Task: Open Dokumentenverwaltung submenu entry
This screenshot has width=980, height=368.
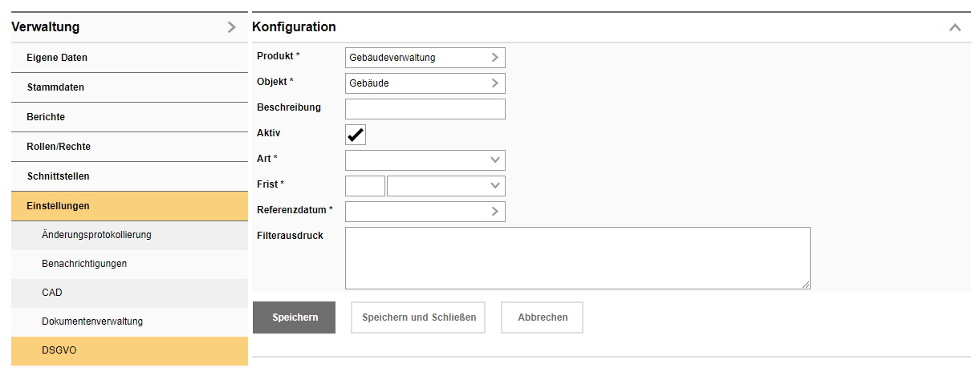Action: coord(92,321)
